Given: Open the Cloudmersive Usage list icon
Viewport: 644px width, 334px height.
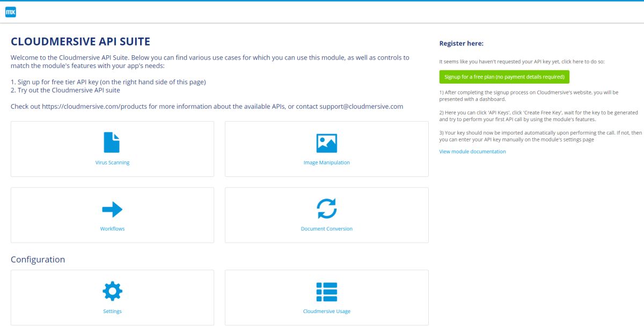Looking at the screenshot, I should point(327,292).
